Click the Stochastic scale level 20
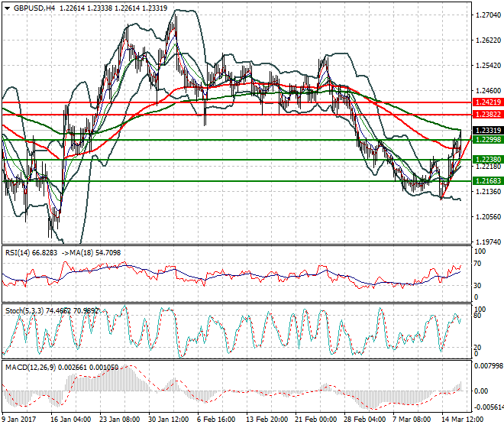504x428 pixels. click(478, 347)
